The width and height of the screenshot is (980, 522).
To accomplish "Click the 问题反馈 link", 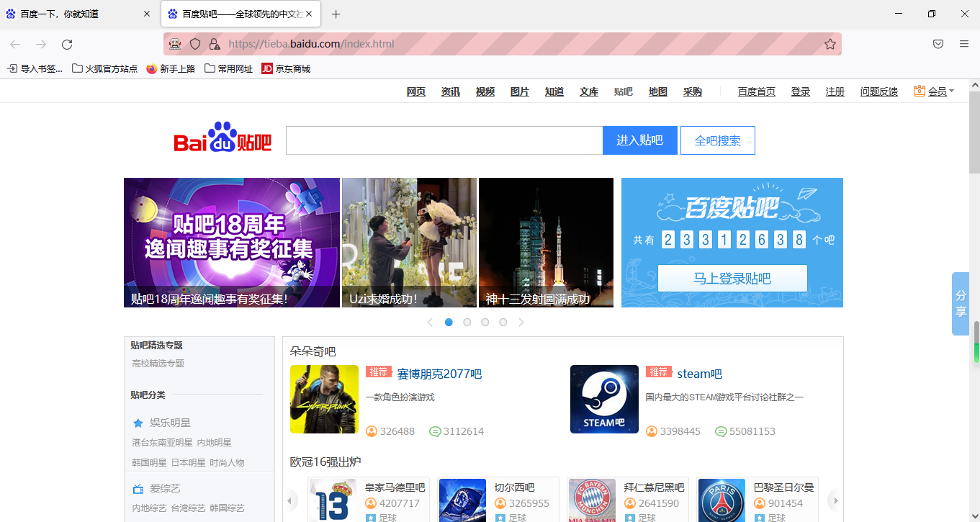I will tap(879, 91).
